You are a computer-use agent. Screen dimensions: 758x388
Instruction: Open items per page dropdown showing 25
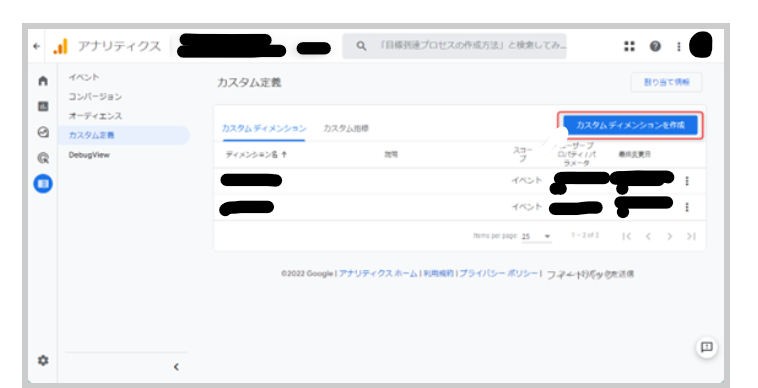coord(537,236)
